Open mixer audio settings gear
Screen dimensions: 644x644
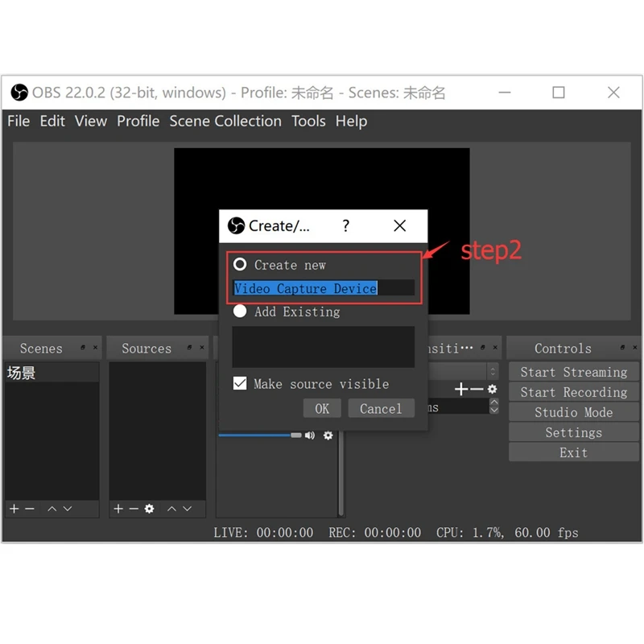tap(328, 436)
